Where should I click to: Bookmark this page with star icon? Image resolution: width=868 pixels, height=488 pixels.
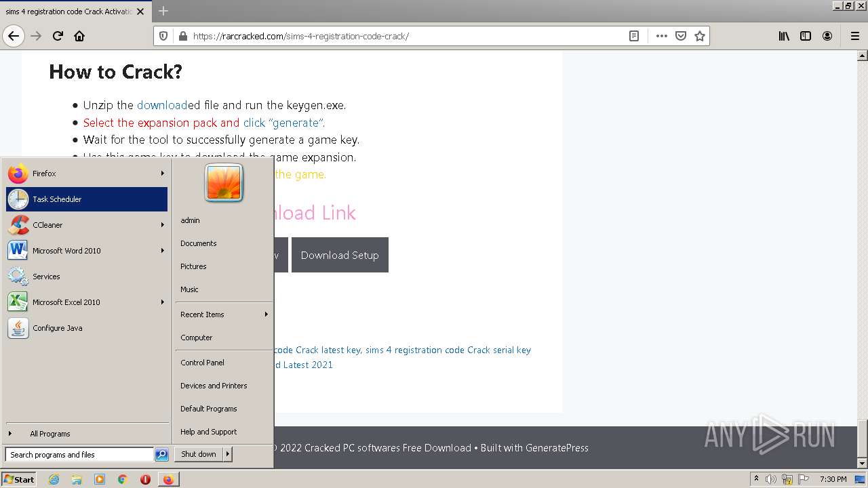pyautogui.click(x=700, y=36)
